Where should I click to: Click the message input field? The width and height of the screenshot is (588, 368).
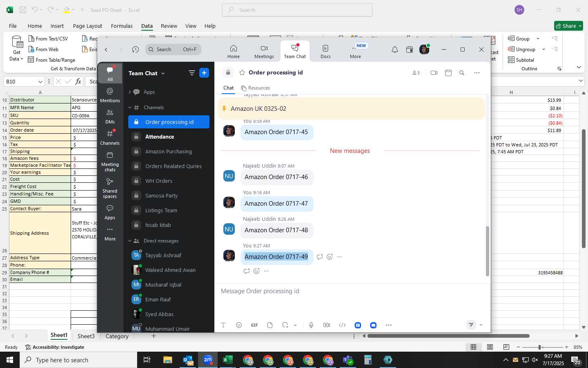tap(351, 291)
